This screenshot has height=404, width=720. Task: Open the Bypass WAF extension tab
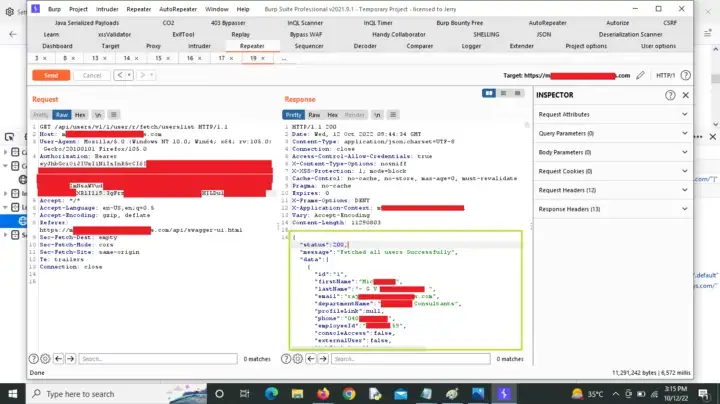(306, 34)
